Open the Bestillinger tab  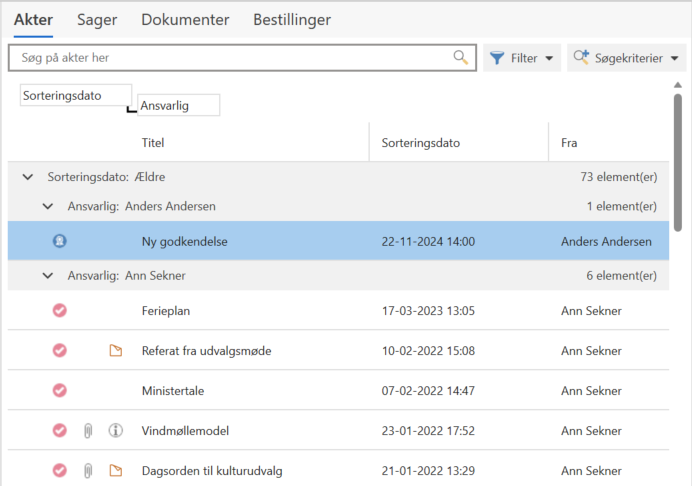click(292, 19)
